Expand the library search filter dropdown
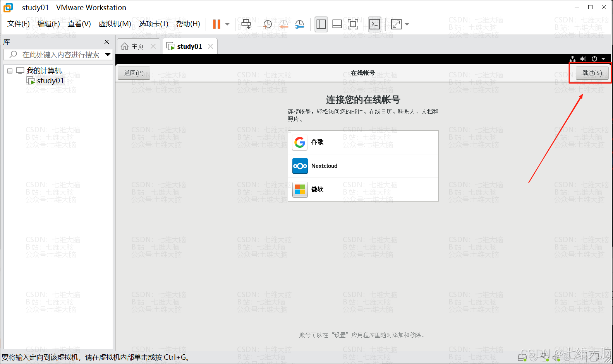613x364 pixels. pos(108,55)
